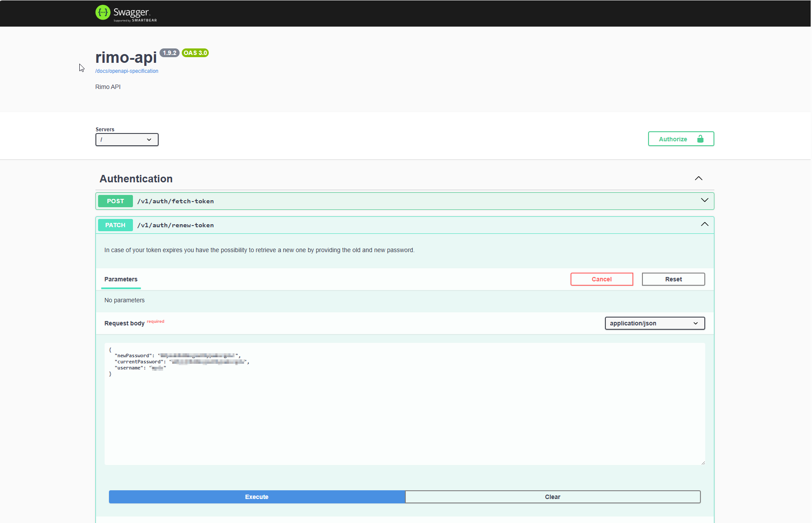Image resolution: width=812 pixels, height=523 pixels.
Task: Collapse the Authentication section
Action: tap(698, 178)
